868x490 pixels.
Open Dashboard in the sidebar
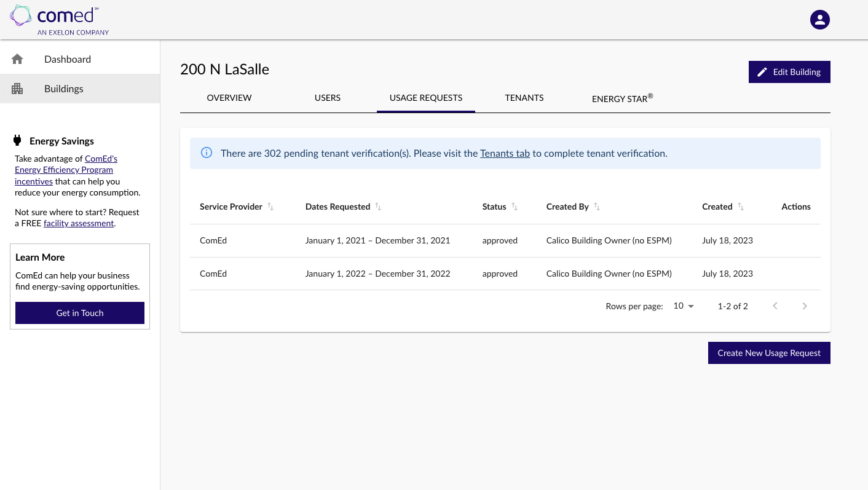tap(80, 59)
